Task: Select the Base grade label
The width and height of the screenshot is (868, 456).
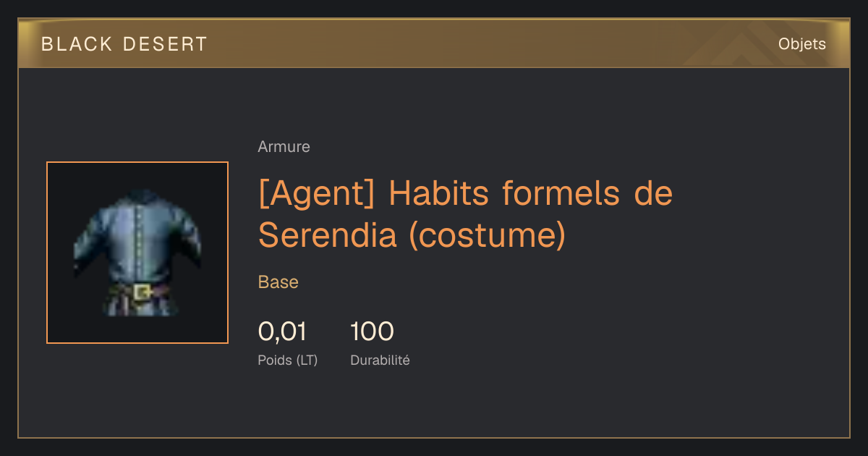Action: tap(278, 282)
